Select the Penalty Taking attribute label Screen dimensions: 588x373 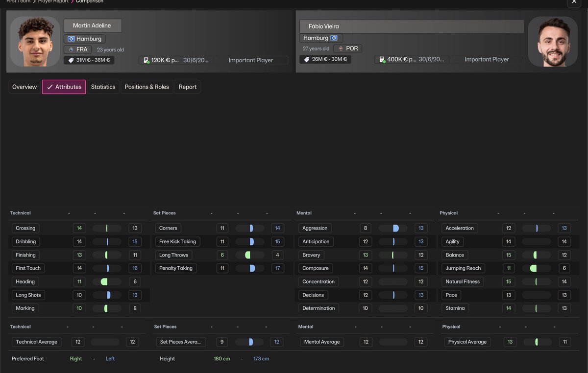(176, 268)
